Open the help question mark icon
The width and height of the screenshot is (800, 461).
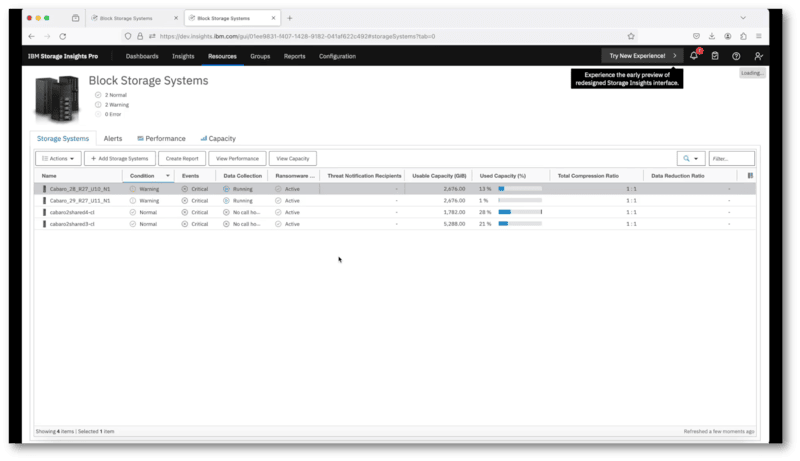point(736,56)
